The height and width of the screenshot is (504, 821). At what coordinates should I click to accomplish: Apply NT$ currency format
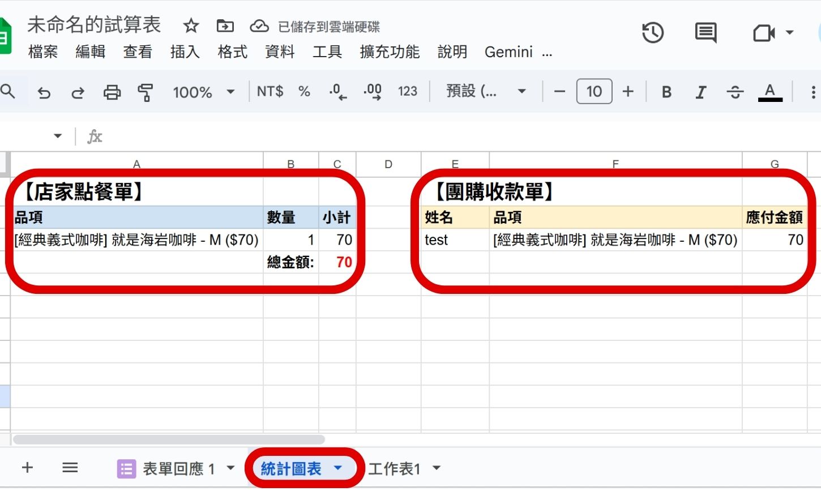click(x=270, y=92)
